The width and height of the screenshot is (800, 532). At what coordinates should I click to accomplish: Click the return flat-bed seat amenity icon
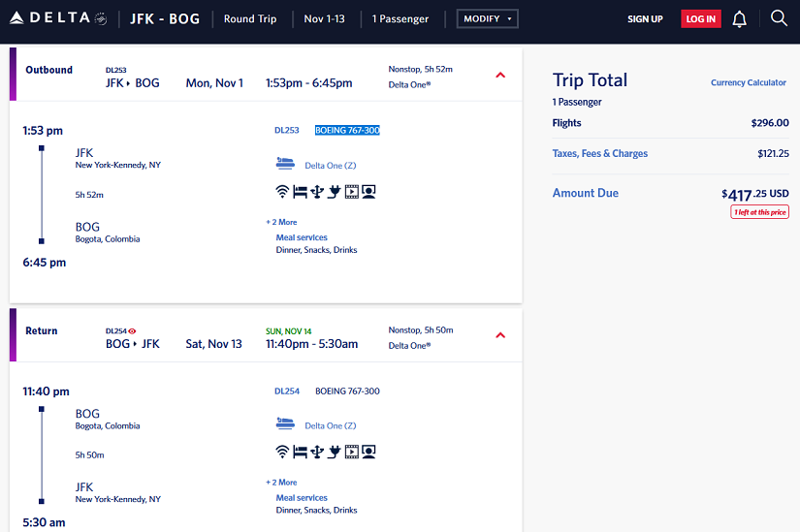tap(300, 452)
